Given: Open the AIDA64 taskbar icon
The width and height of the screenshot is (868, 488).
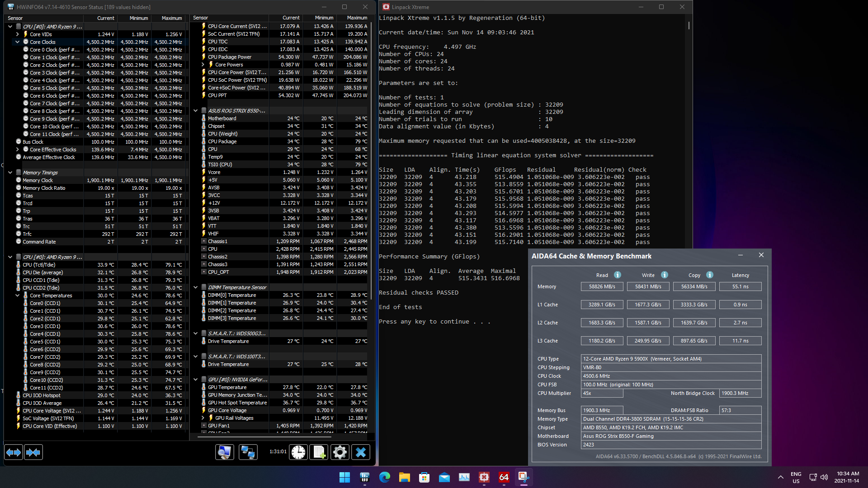Looking at the screenshot, I should pyautogui.click(x=504, y=477).
